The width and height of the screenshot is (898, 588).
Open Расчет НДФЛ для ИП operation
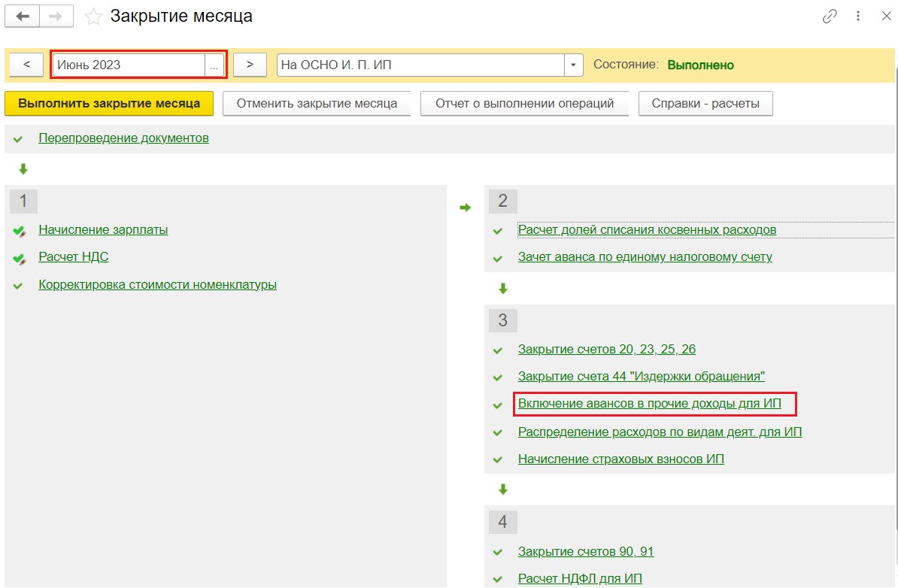point(580,579)
